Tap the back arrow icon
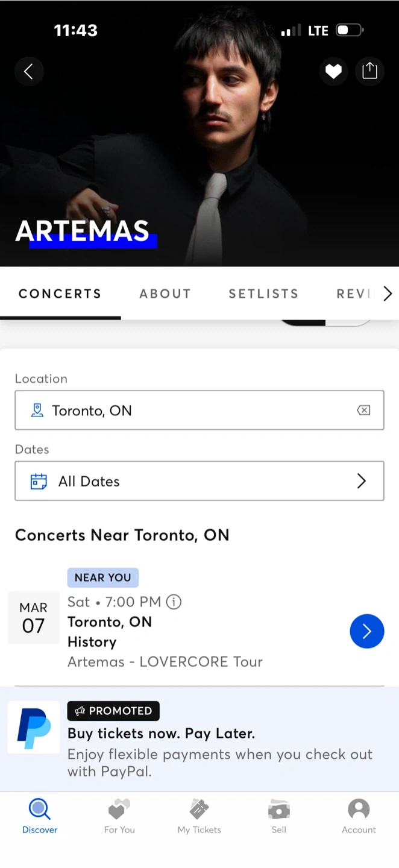399x868 pixels. click(28, 72)
